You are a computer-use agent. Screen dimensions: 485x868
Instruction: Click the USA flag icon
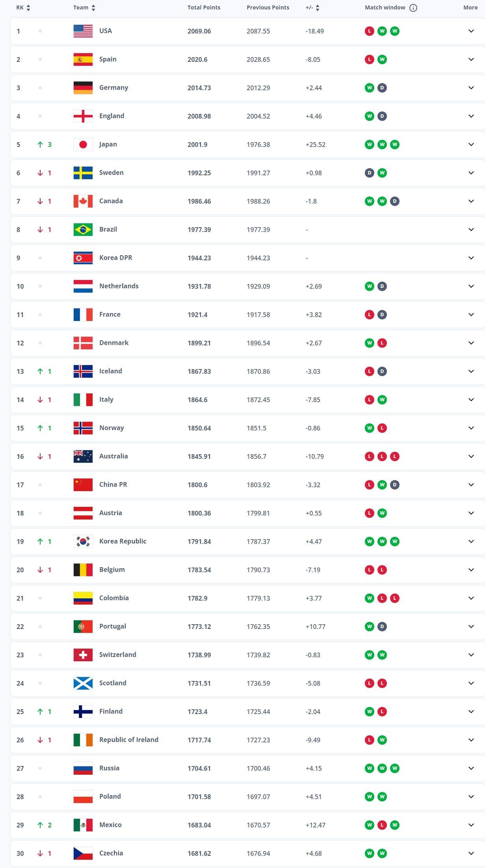pyautogui.click(x=83, y=31)
